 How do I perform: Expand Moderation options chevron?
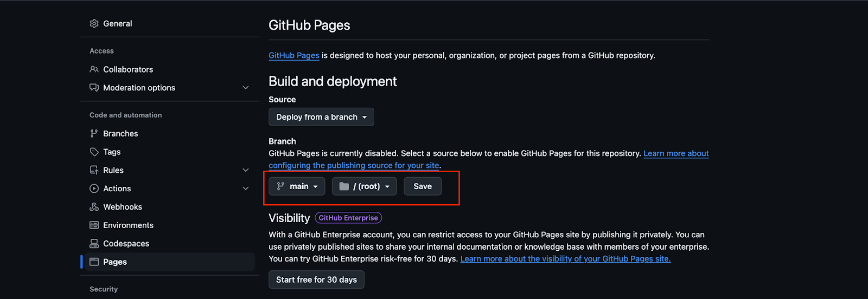246,88
